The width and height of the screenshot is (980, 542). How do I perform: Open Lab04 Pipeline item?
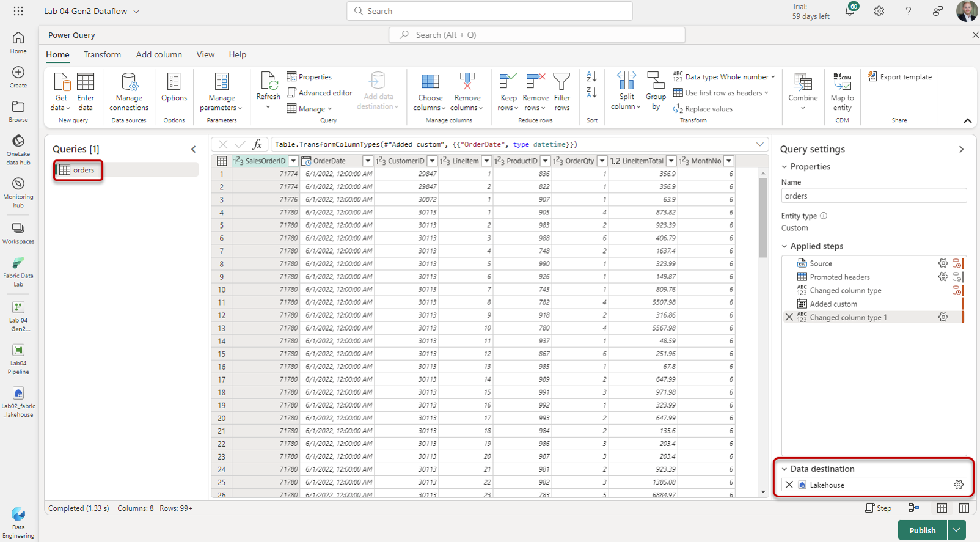pos(18,359)
